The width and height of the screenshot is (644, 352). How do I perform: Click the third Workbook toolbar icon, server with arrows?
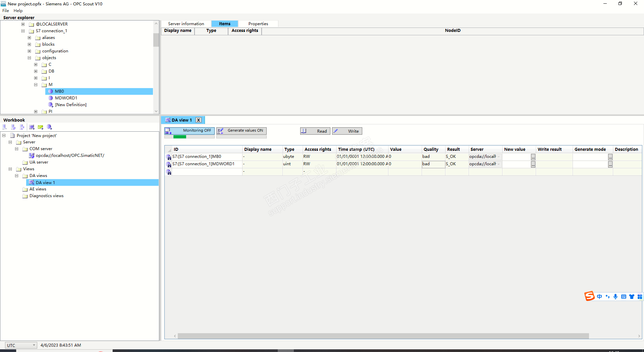coord(22,127)
